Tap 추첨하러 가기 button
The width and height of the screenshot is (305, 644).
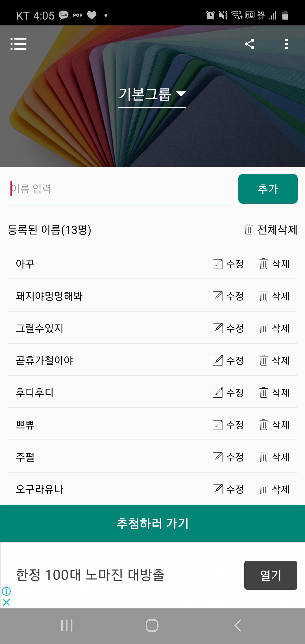(152, 523)
